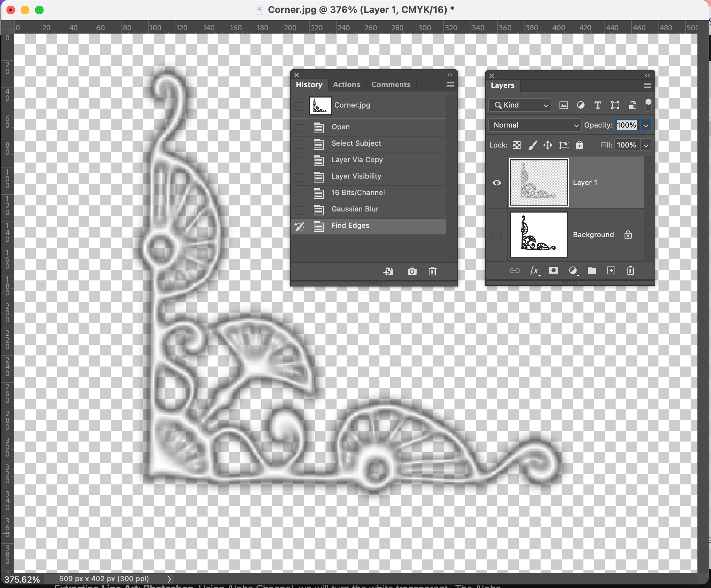This screenshot has width=711, height=588.
Task: Revert to the Select Subject history state
Action: pyautogui.click(x=356, y=144)
